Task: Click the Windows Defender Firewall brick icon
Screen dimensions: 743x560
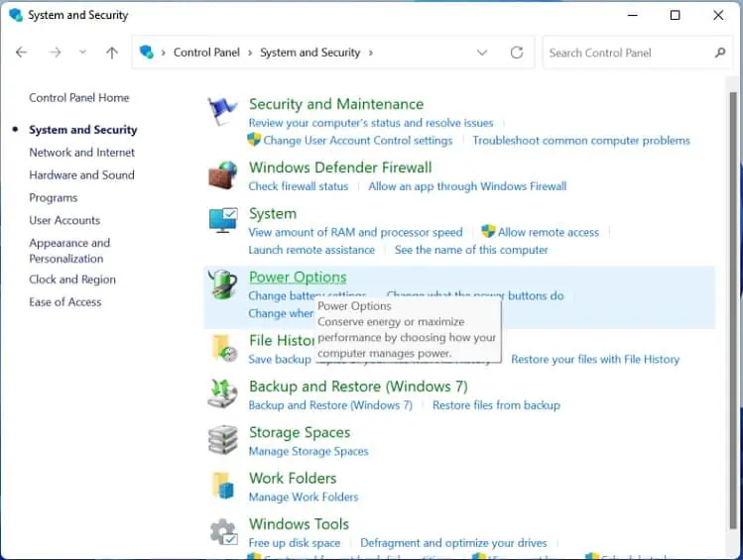Action: pos(222,175)
